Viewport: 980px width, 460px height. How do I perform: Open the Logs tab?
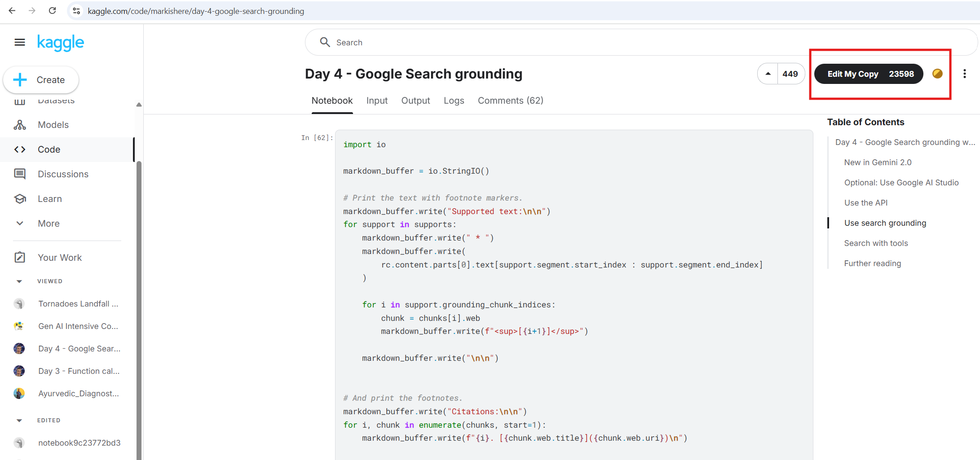pyautogui.click(x=454, y=101)
